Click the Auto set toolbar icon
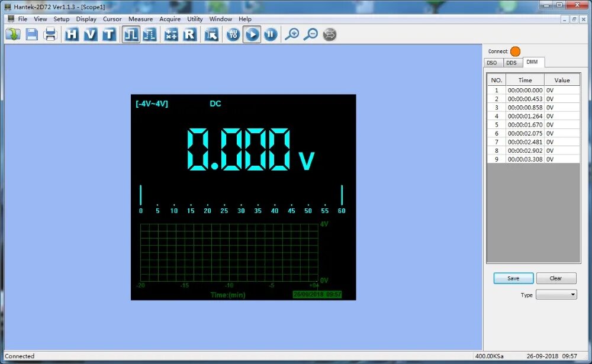592x364 pixels. pyautogui.click(x=233, y=34)
